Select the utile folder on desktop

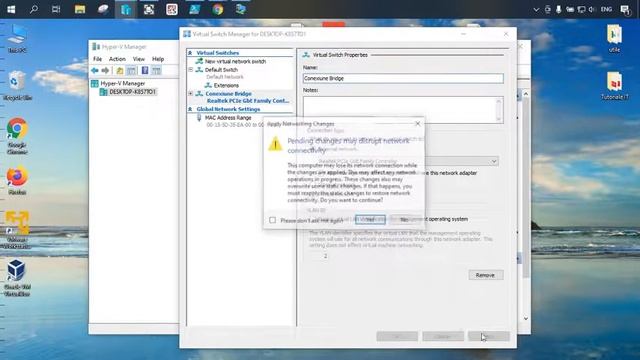(614, 38)
